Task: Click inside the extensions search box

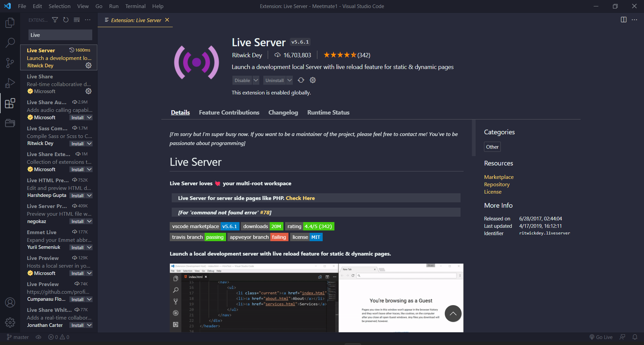Action: pyautogui.click(x=60, y=35)
